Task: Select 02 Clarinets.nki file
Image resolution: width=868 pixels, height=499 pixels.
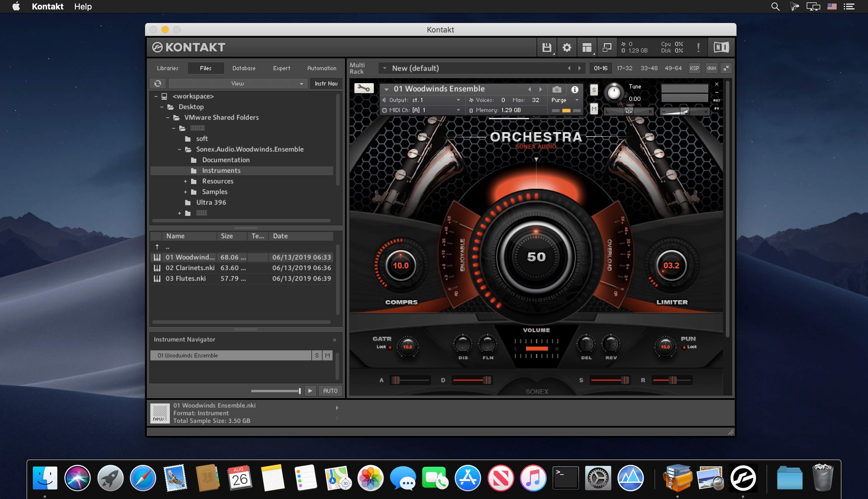Action: [x=241, y=268]
